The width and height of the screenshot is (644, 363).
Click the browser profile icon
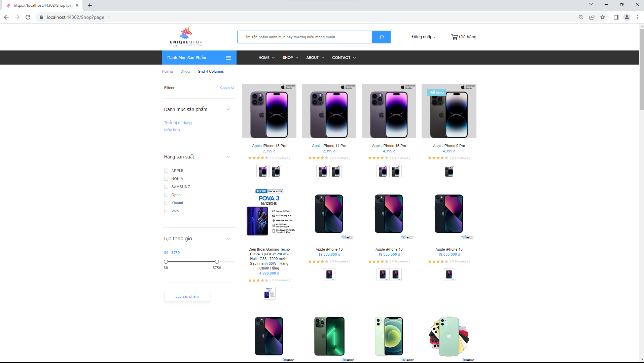[x=627, y=17]
